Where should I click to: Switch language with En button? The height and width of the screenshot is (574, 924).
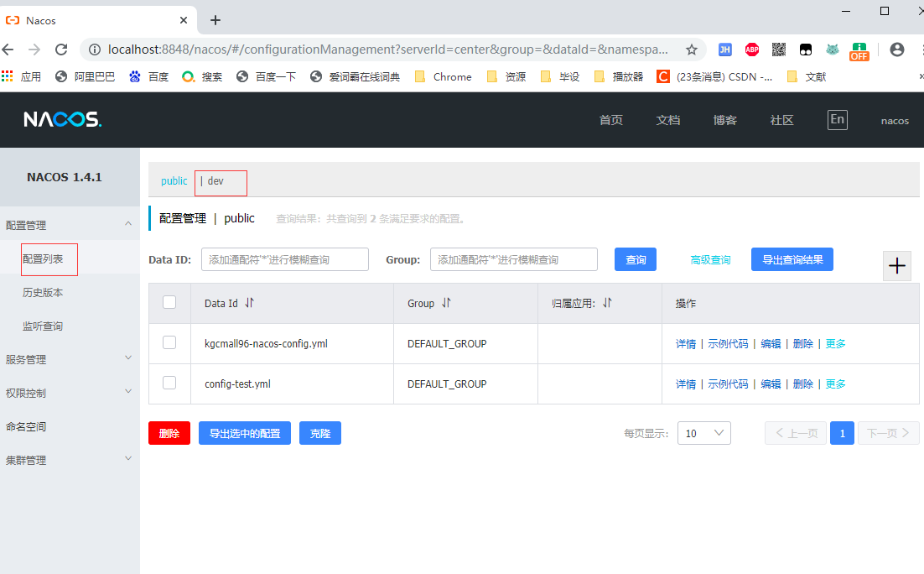[838, 120]
